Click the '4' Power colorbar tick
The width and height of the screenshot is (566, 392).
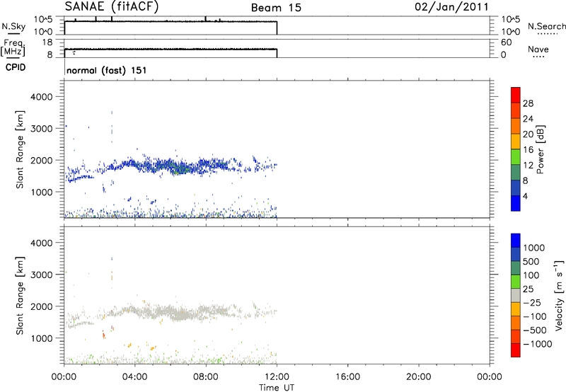pyautogui.click(x=525, y=196)
